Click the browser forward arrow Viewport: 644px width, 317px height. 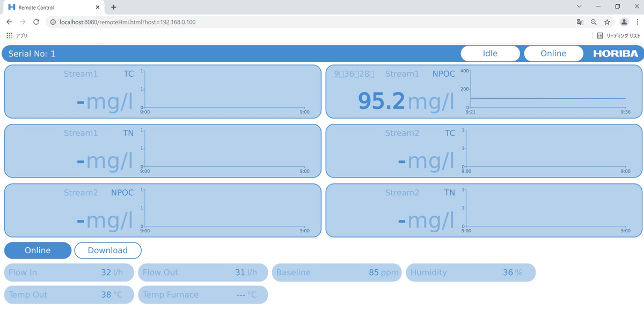[x=23, y=22]
